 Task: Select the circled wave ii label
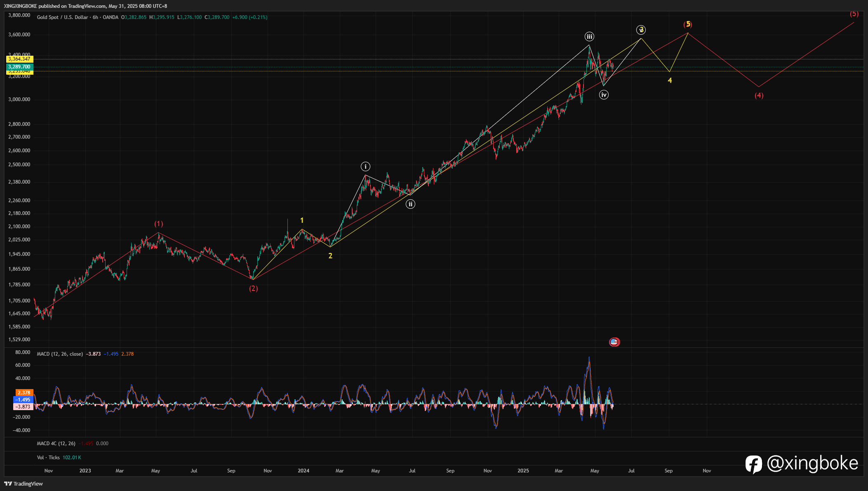coord(410,204)
